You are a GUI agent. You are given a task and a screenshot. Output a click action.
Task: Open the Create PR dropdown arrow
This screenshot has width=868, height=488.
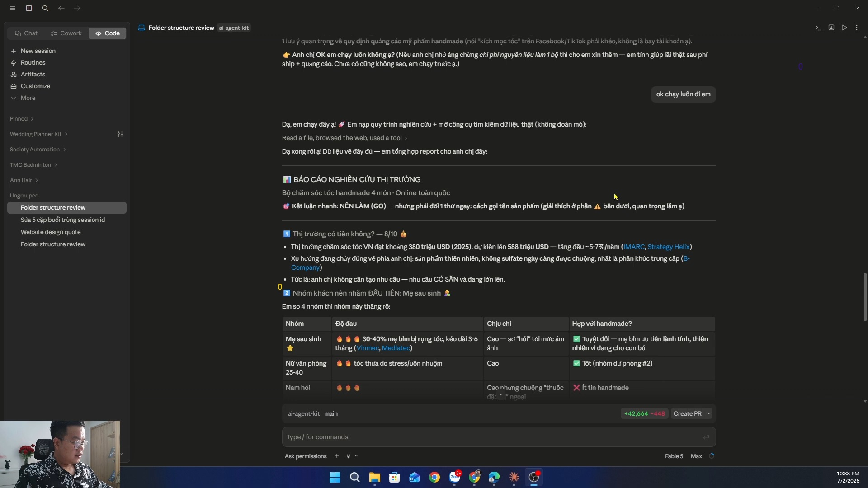[709, 413]
